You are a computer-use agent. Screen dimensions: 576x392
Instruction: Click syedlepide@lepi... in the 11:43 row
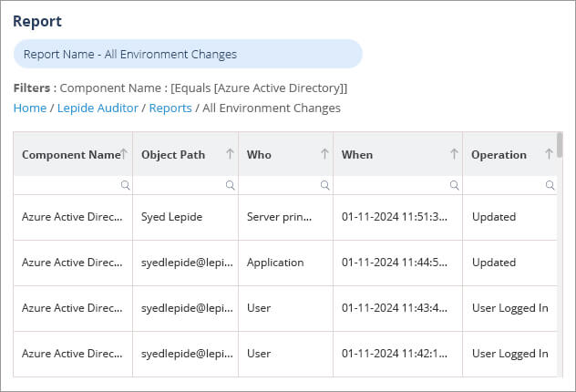click(x=186, y=308)
